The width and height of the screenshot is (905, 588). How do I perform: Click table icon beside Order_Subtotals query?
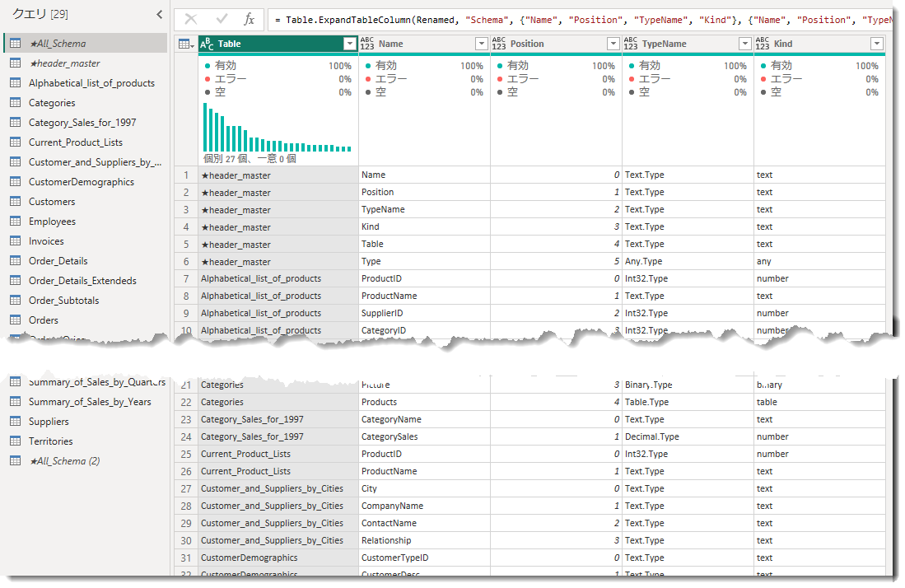click(16, 300)
